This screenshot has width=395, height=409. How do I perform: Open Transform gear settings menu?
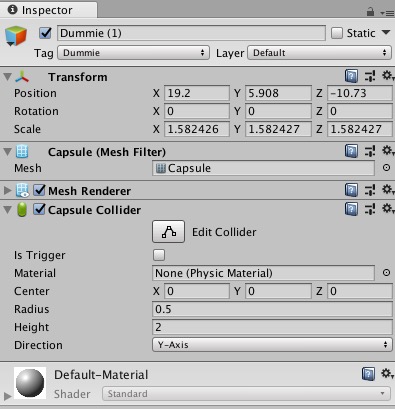click(x=387, y=76)
